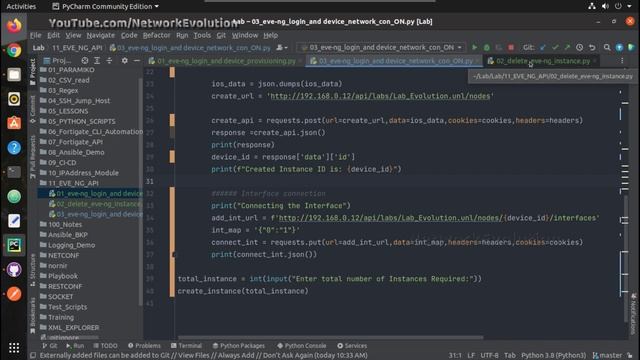Open the Services tool window
Screen dimensions: 640x360
coord(352,346)
